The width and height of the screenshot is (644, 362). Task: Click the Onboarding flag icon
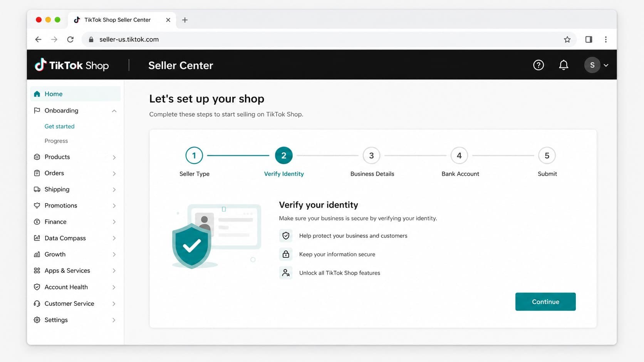click(x=37, y=110)
